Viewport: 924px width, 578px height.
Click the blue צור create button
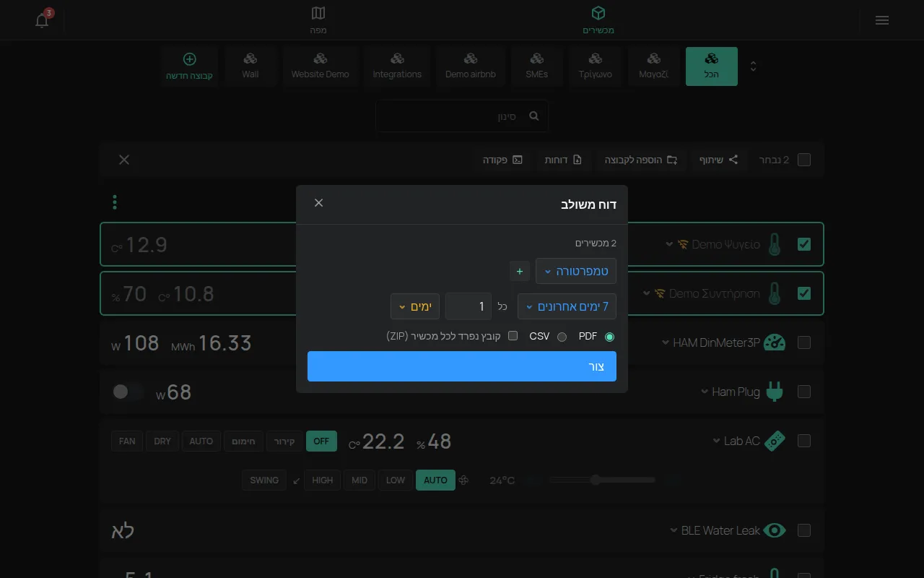click(462, 366)
